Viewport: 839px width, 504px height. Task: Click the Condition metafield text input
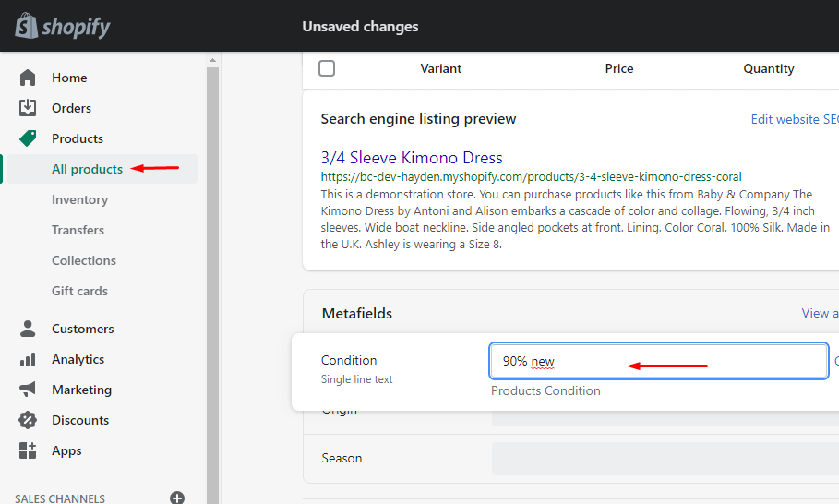coord(659,361)
